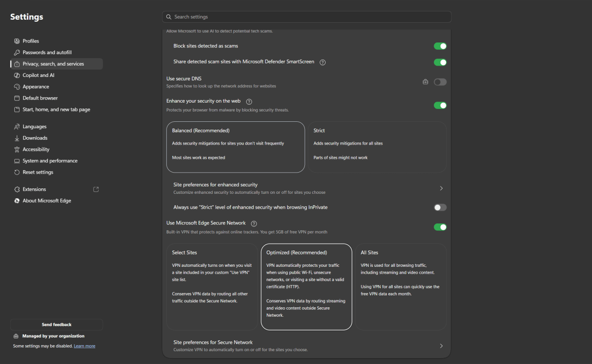Open the Extensions link
This screenshot has height=364, width=592.
[56, 189]
